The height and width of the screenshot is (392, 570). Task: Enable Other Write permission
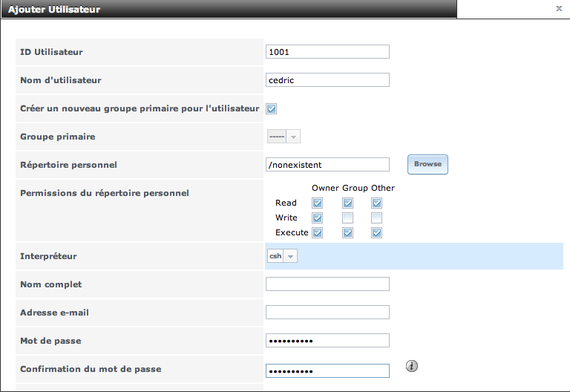point(376,218)
